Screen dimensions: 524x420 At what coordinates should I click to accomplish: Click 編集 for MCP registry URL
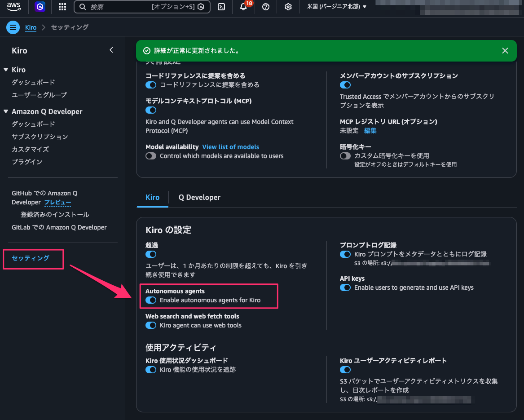pyautogui.click(x=370, y=130)
